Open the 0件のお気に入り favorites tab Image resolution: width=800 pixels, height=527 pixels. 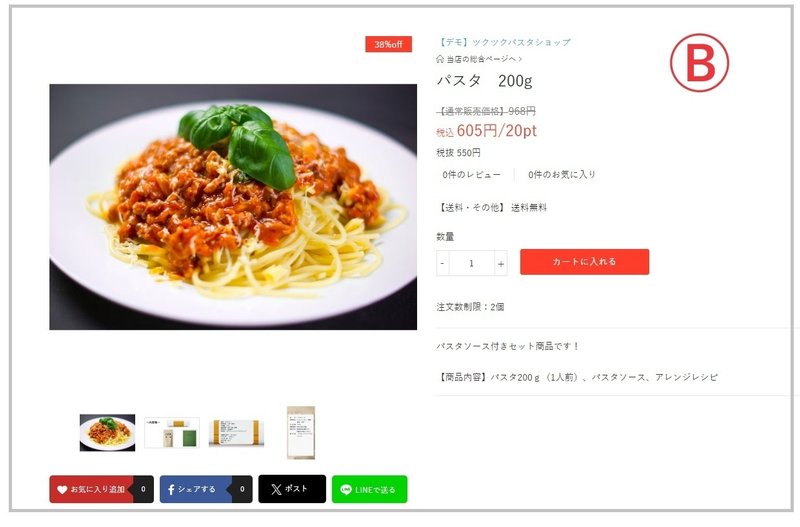pos(562,174)
